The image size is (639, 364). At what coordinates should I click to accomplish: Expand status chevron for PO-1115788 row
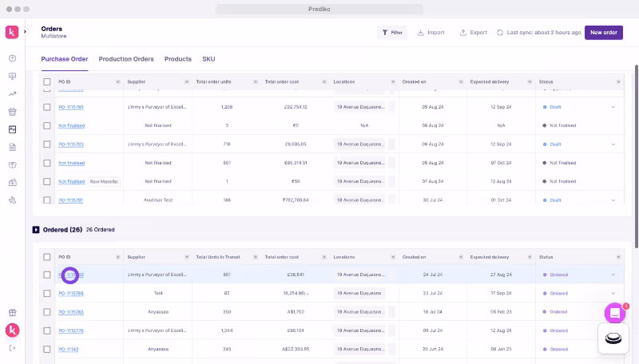[x=613, y=293]
